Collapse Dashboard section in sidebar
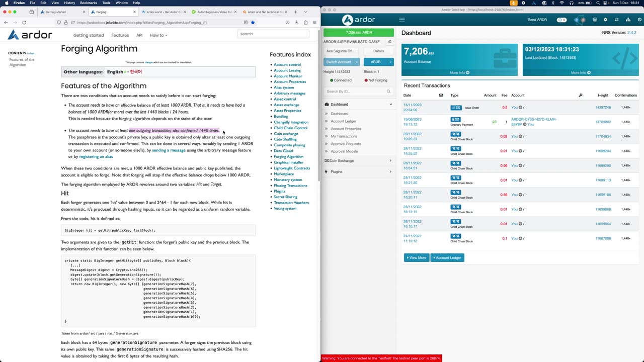 tap(390, 104)
